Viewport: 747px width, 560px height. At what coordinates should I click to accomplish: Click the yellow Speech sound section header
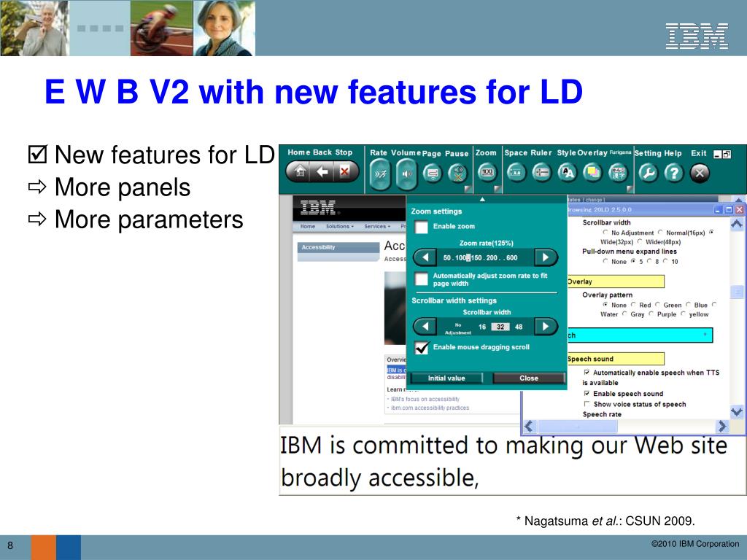pos(616,359)
